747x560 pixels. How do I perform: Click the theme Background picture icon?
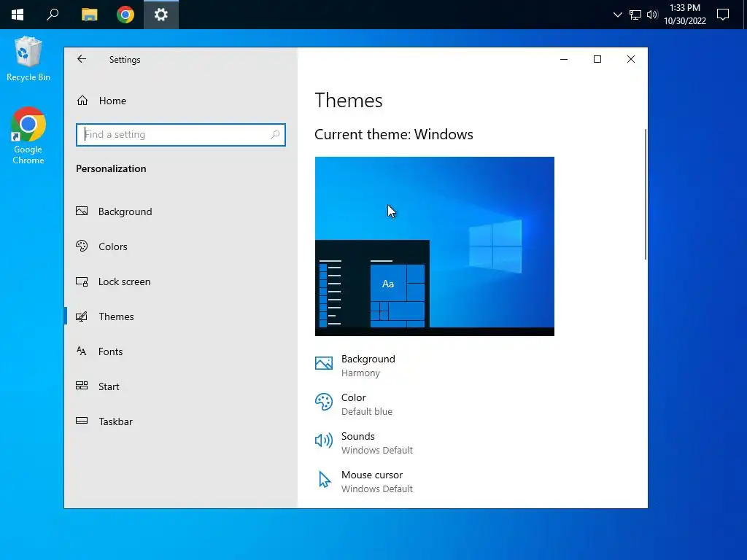(324, 363)
